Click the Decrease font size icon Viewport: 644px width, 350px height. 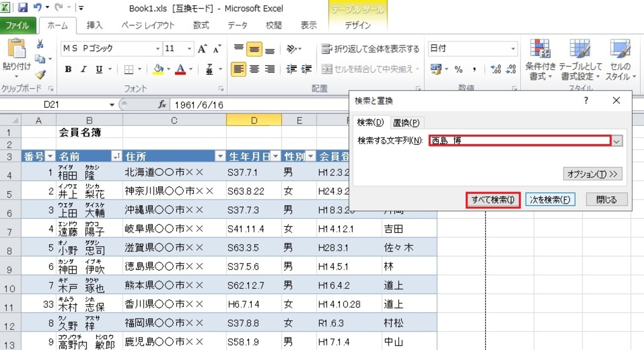217,49
